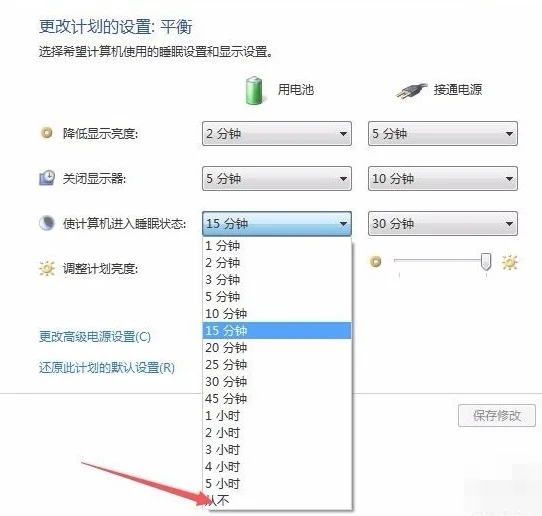Click the bright sun icon right of slider
This screenshot has width=542, height=516.
click(x=510, y=262)
